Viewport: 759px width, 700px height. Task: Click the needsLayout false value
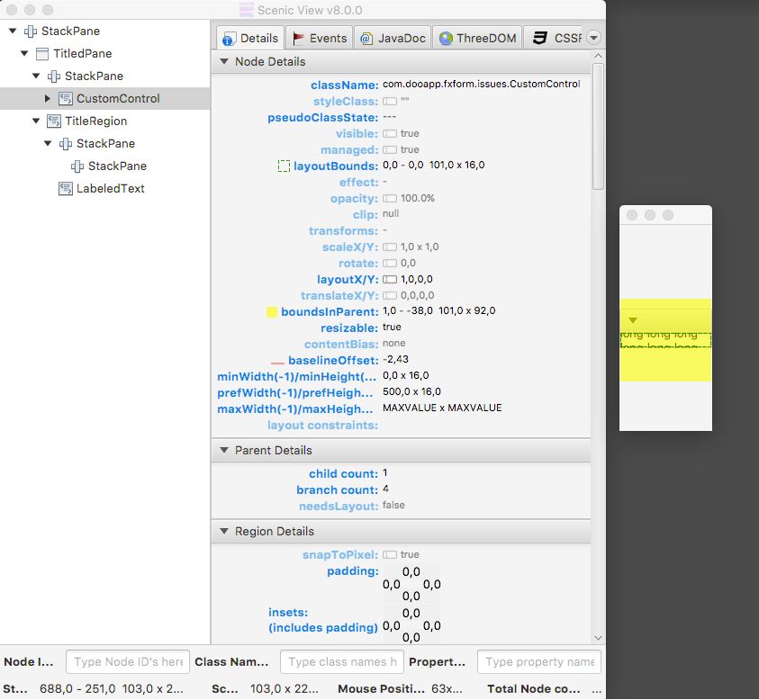(393, 506)
